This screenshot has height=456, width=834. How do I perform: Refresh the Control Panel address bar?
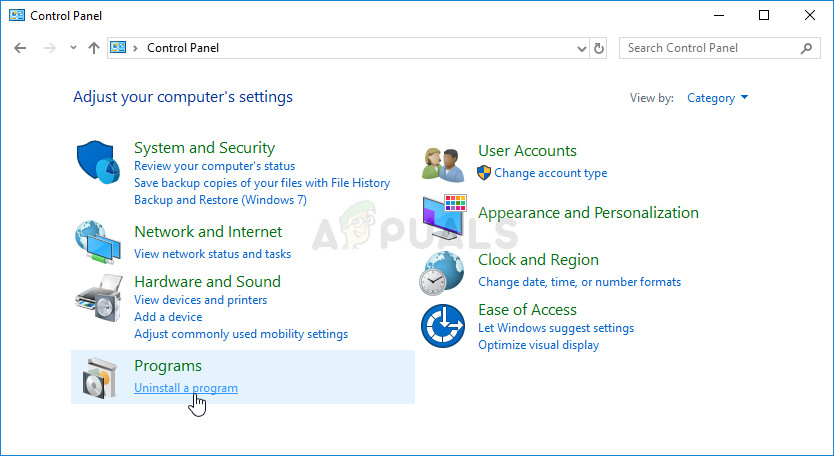pos(599,48)
